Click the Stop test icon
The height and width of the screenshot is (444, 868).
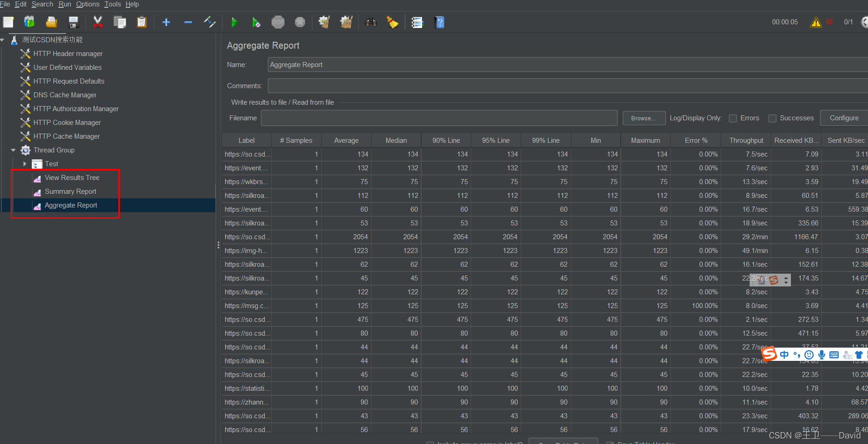click(278, 22)
